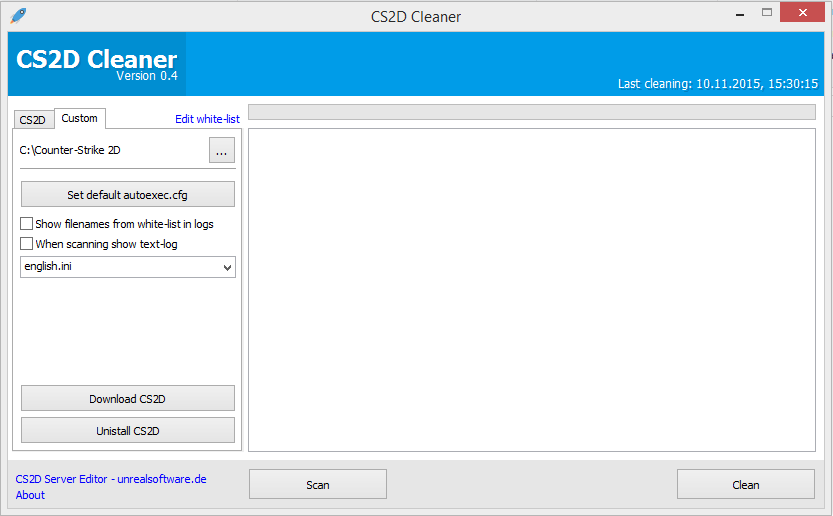Click the CS2D Cleaner banner logo
Screen dimensions: 833x516
97,64
